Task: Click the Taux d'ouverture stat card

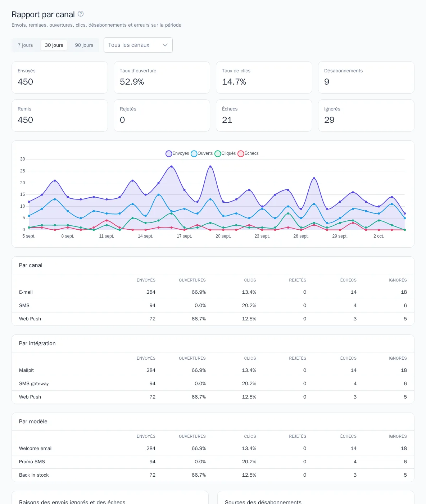Action: (x=162, y=77)
